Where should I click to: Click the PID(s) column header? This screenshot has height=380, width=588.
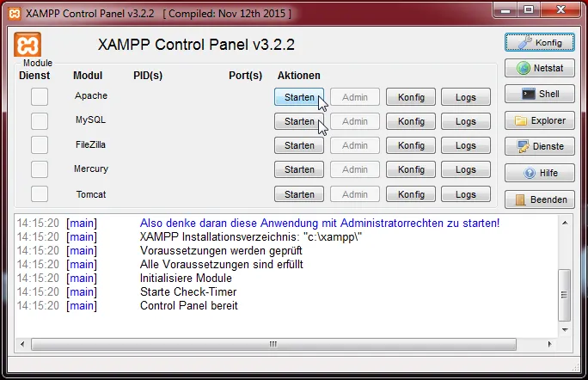pyautogui.click(x=148, y=76)
